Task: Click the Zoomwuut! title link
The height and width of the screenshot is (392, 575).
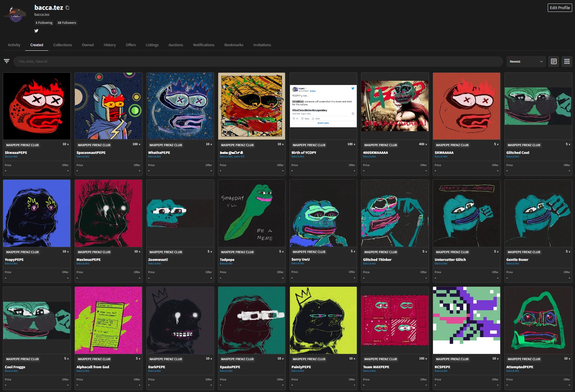Action: [158, 259]
